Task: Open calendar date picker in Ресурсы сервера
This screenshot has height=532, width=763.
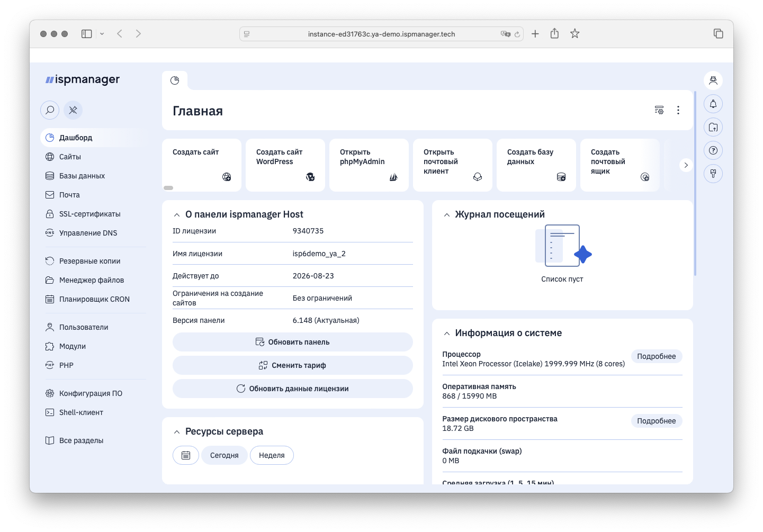Action: 186,455
